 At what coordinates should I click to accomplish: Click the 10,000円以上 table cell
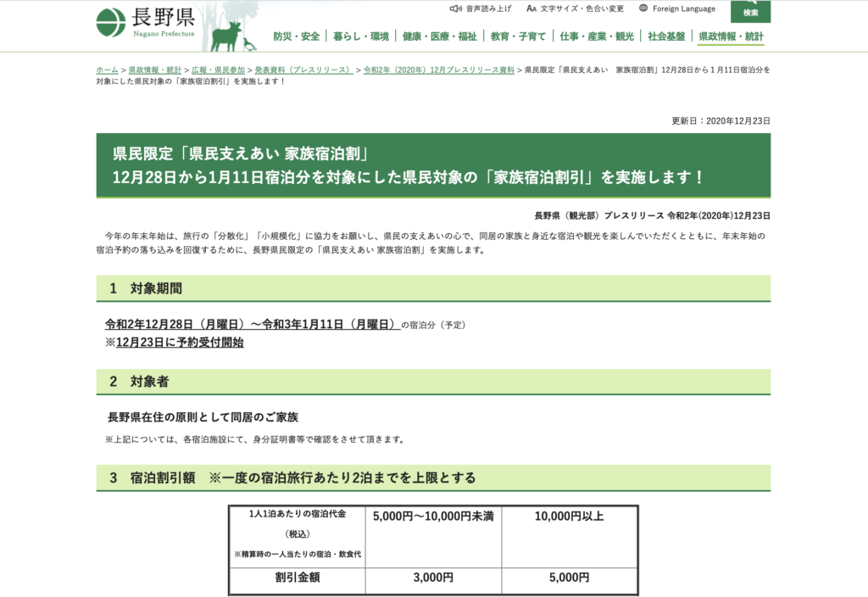point(570,537)
